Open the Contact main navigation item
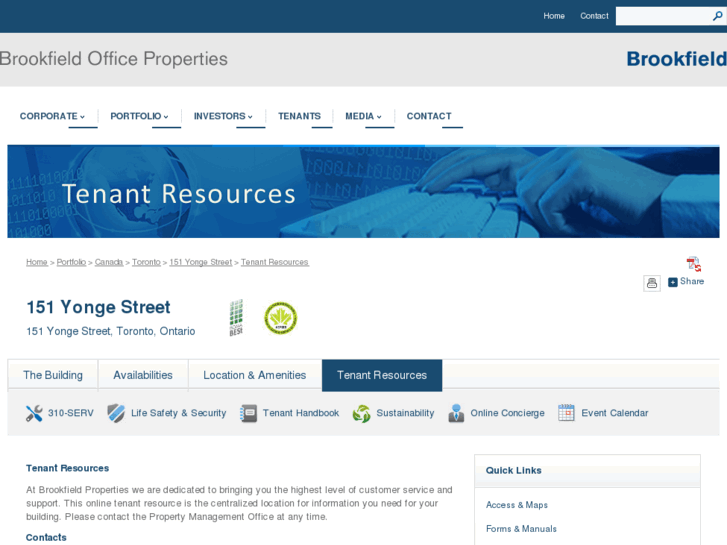 pyautogui.click(x=429, y=116)
